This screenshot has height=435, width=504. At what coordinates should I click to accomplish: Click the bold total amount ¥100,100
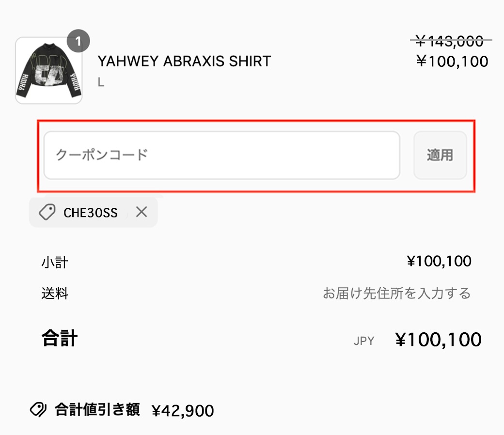439,340
